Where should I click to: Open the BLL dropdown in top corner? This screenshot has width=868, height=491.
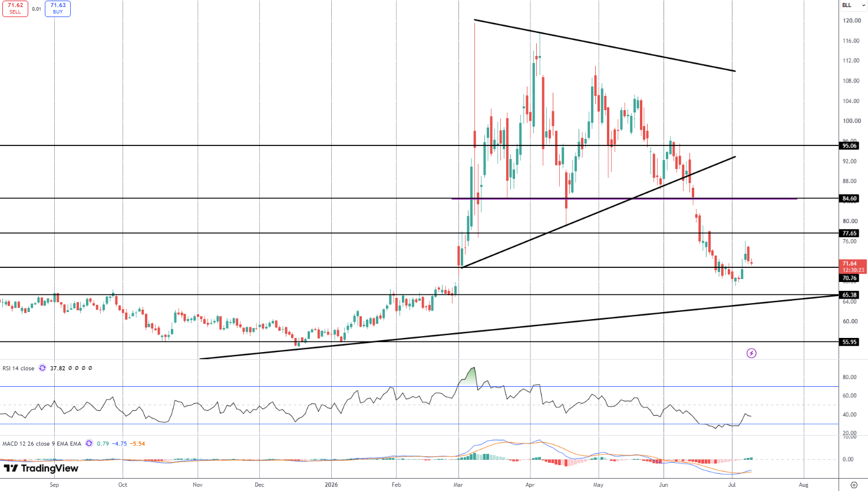[853, 5]
